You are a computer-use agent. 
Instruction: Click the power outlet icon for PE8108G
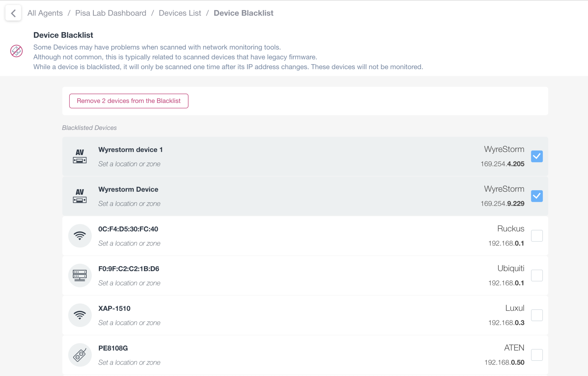pos(80,354)
